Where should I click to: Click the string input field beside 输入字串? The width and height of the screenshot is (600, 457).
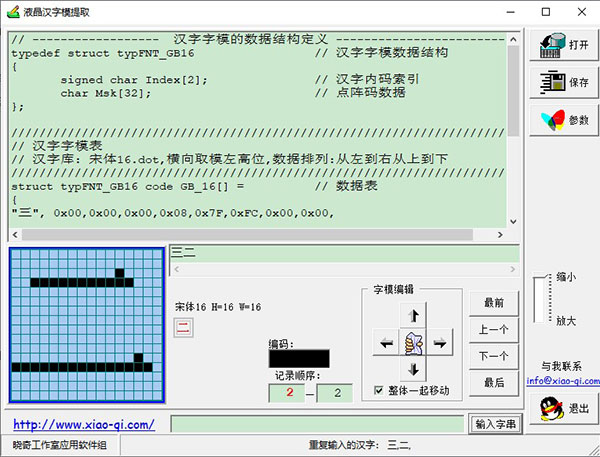[x=318, y=425]
